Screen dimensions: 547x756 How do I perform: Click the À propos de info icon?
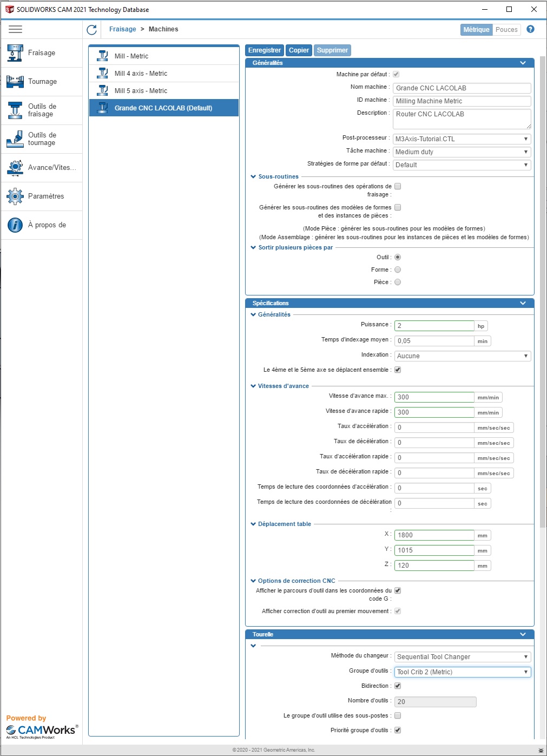pos(15,225)
